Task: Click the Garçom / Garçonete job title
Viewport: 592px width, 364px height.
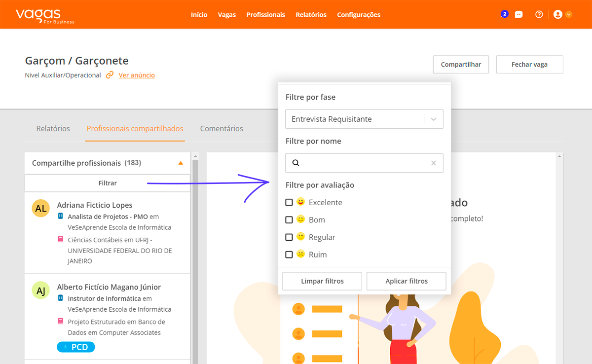Action: [77, 61]
